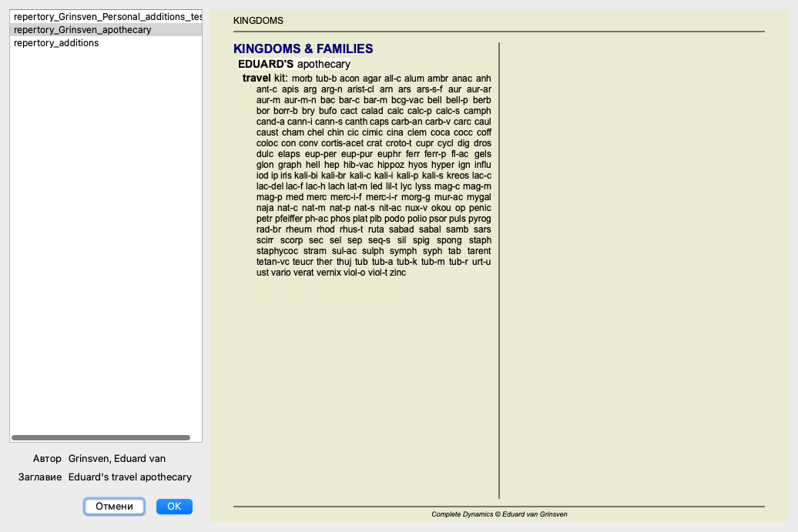
Task: Click the pfeiffer remedy entry
Action: click(288, 219)
